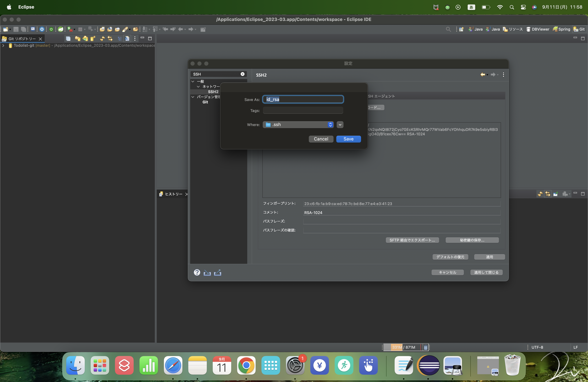Image resolution: width=588 pixels, height=382 pixels.
Task: Collapse all entries in Git リポジトリー view
Action: click(x=68, y=39)
